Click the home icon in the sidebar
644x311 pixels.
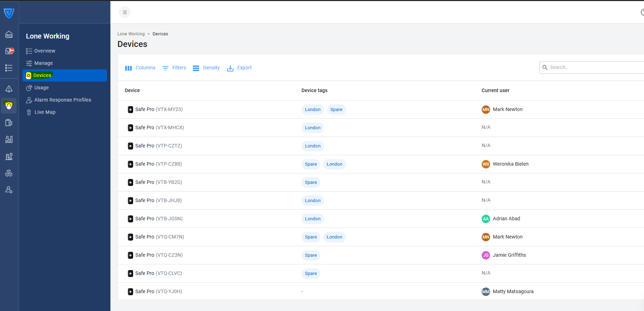pos(9,34)
